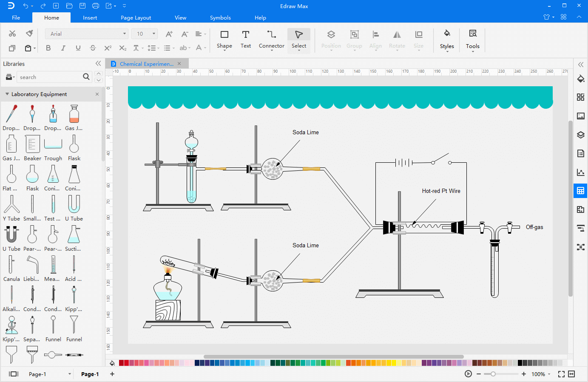
Task: Open the Styles tool
Action: tap(447, 40)
